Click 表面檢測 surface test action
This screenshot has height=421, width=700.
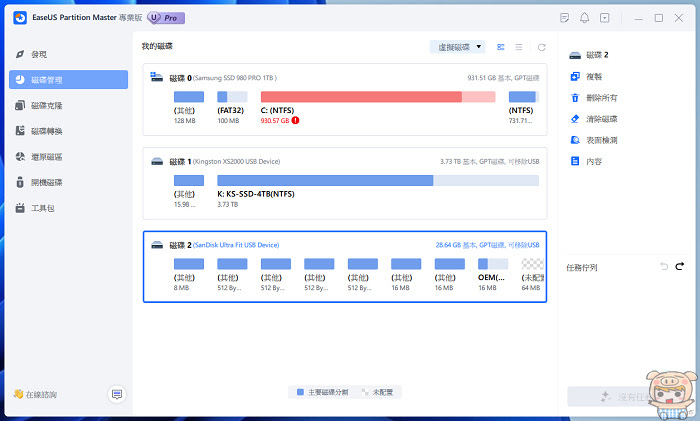pos(594,140)
